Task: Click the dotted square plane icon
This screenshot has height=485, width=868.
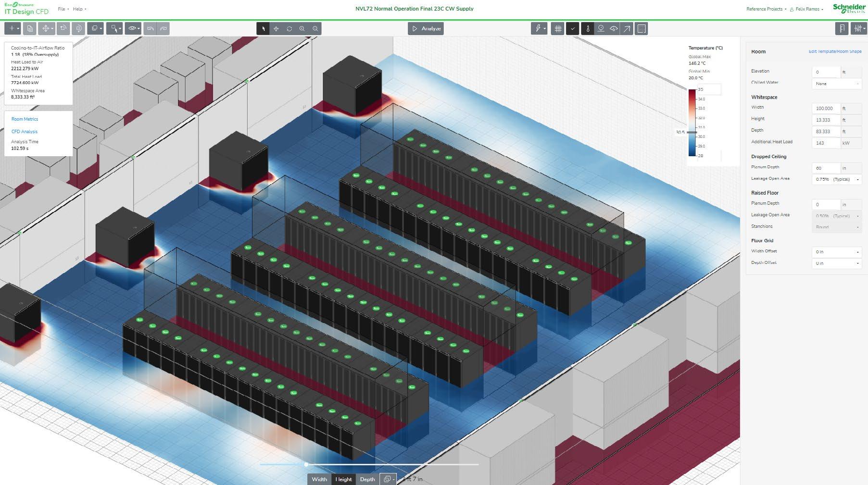Action: pyautogui.click(x=642, y=29)
